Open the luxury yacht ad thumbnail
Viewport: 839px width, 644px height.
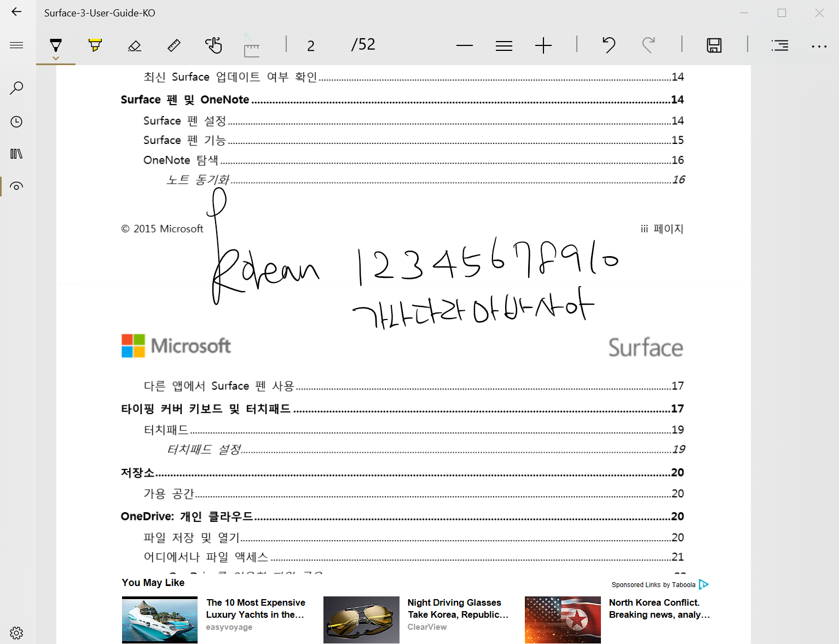point(160,620)
